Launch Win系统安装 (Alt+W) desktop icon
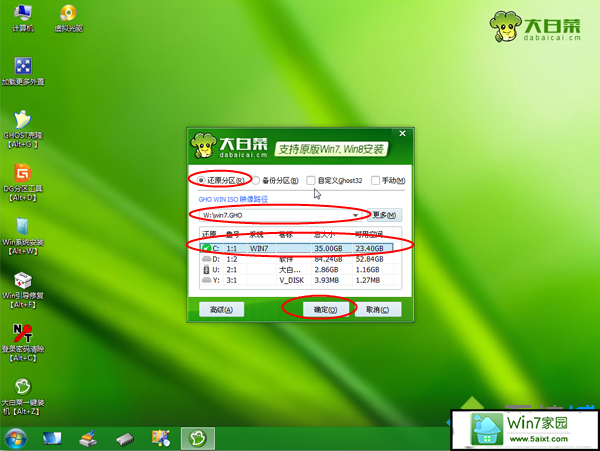The image size is (600, 451). coord(23,236)
